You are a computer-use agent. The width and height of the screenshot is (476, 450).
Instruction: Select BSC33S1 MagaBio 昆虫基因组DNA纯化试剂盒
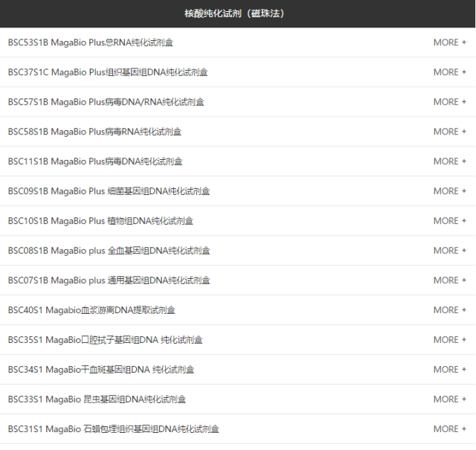point(97,399)
